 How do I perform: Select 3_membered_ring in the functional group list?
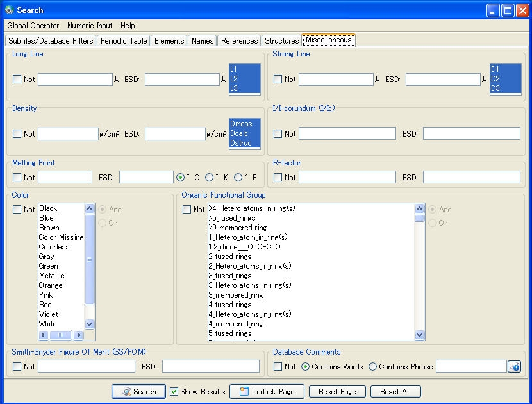(x=311, y=295)
